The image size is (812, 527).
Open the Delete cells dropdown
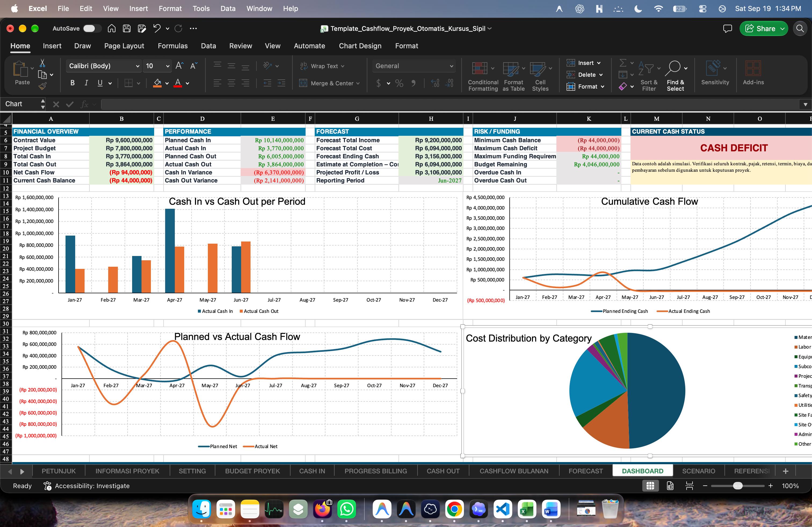(x=585, y=75)
